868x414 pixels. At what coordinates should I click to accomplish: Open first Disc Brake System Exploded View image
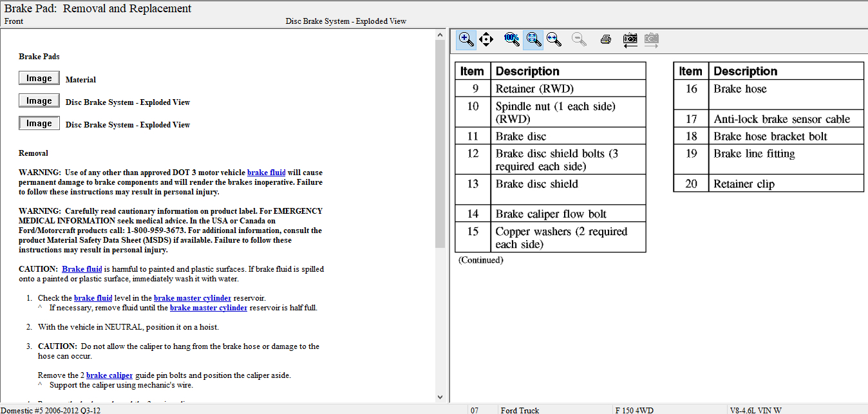click(x=39, y=101)
